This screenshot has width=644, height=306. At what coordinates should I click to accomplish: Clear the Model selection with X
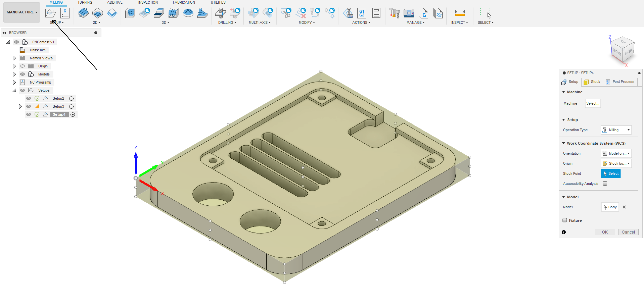[624, 207]
